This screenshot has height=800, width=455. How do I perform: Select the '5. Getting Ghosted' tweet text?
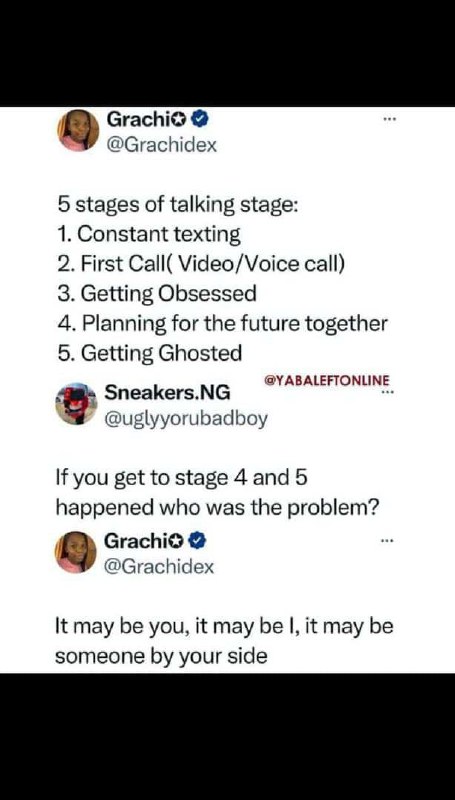(x=149, y=354)
